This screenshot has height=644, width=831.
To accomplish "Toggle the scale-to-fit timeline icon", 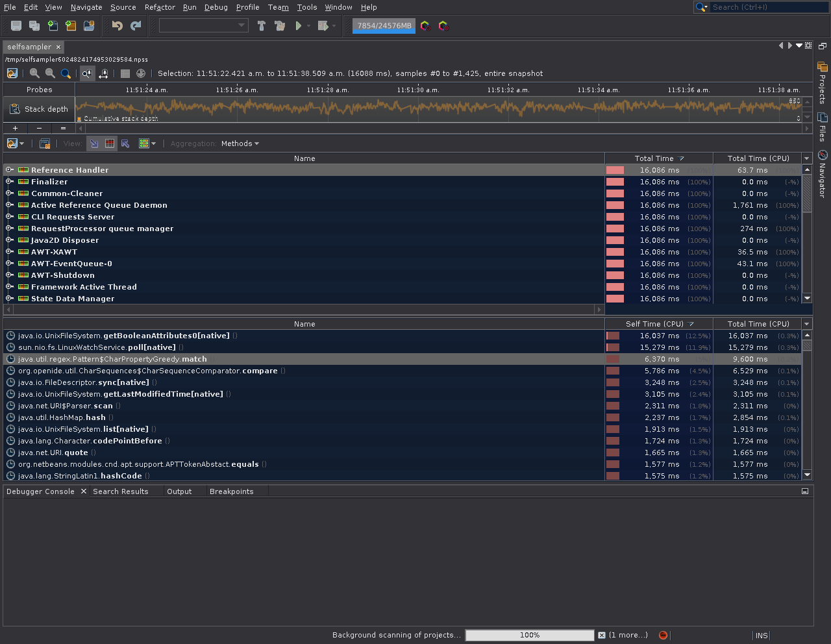I will 103,75.
